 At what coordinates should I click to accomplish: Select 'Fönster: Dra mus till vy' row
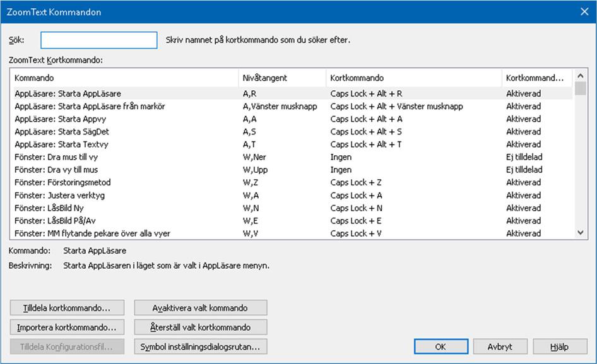pos(293,157)
